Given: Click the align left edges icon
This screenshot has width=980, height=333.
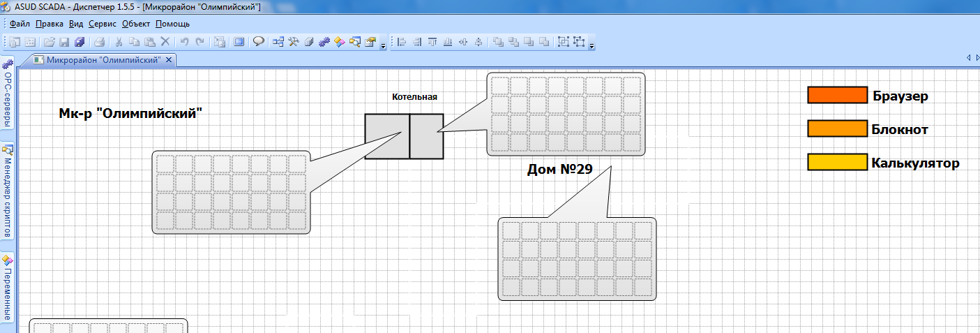Looking at the screenshot, I should tap(402, 42).
